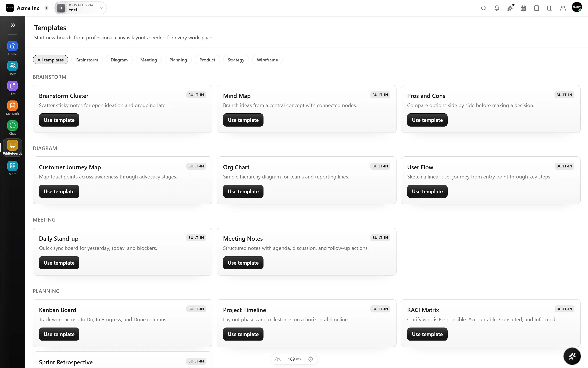This screenshot has width=588, height=368.
Task: Use the Pros and Cons template
Action: [427, 120]
